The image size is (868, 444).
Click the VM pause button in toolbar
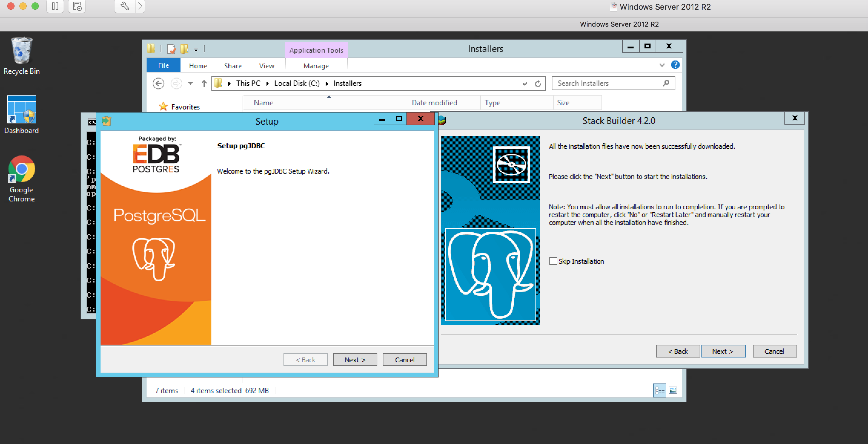(55, 6)
